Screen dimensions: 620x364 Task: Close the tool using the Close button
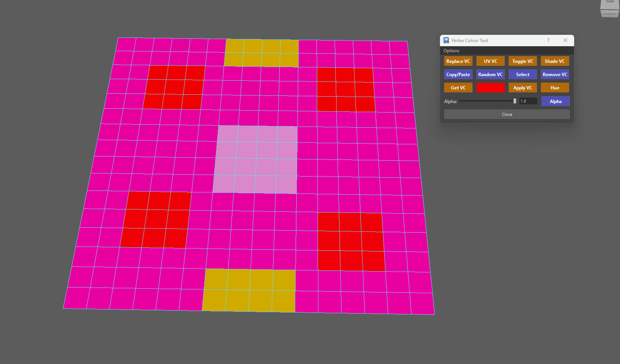tap(507, 114)
